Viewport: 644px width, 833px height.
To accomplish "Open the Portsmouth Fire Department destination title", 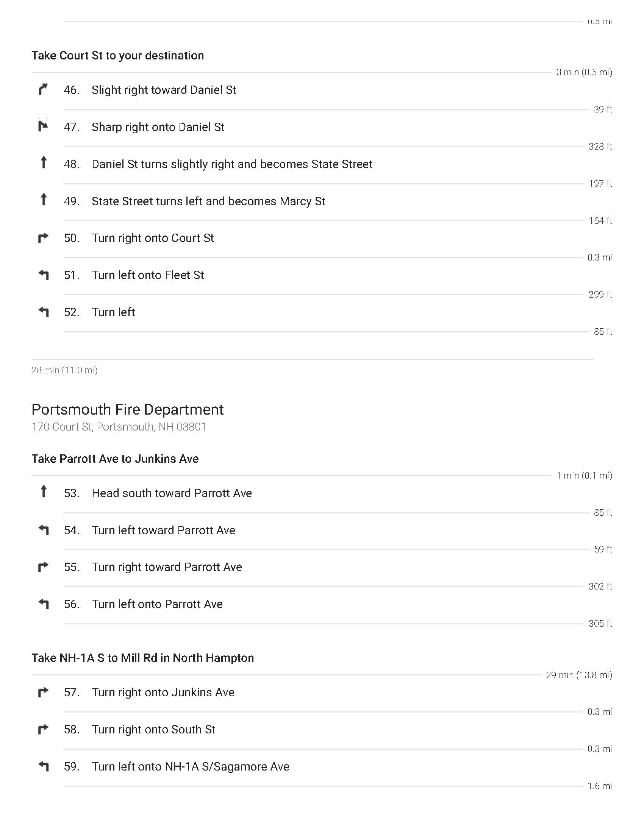I will [x=127, y=409].
